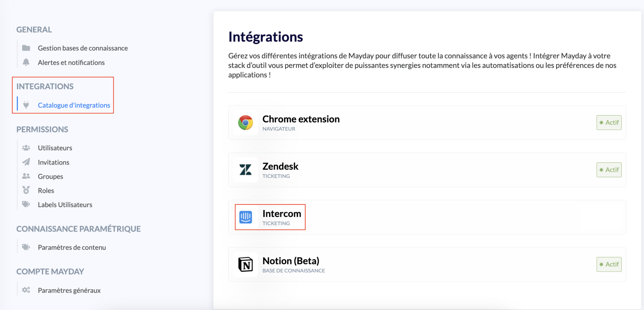The image size is (644, 310).
Task: Click the Notion logo icon
Action: click(245, 264)
